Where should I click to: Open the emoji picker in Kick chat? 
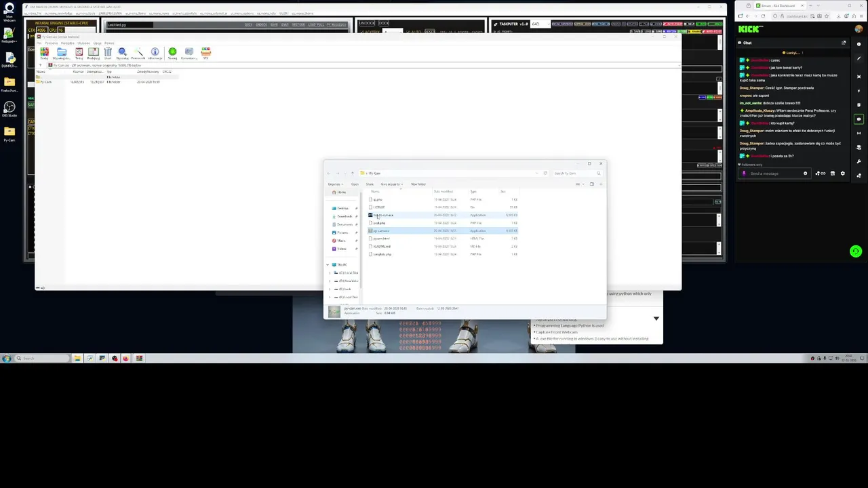[806, 173]
